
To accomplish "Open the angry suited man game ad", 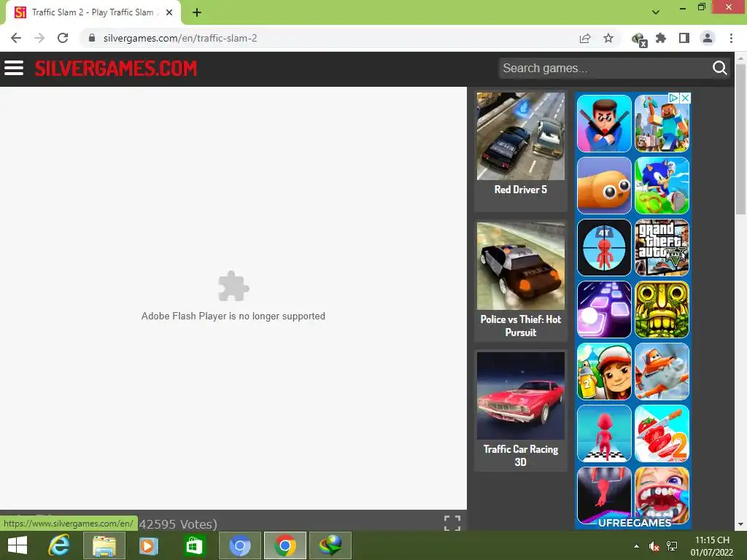I will point(604,123).
